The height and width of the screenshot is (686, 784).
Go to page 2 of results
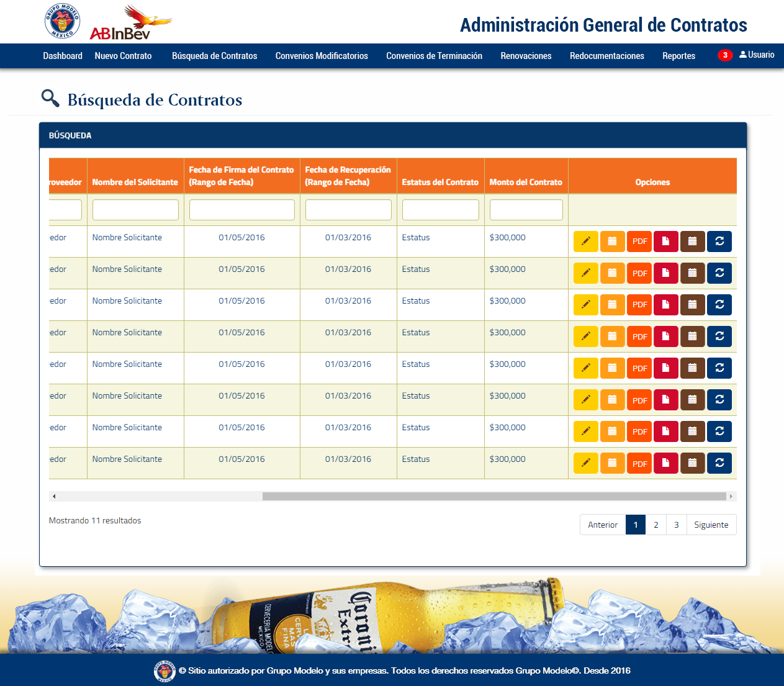tap(656, 525)
